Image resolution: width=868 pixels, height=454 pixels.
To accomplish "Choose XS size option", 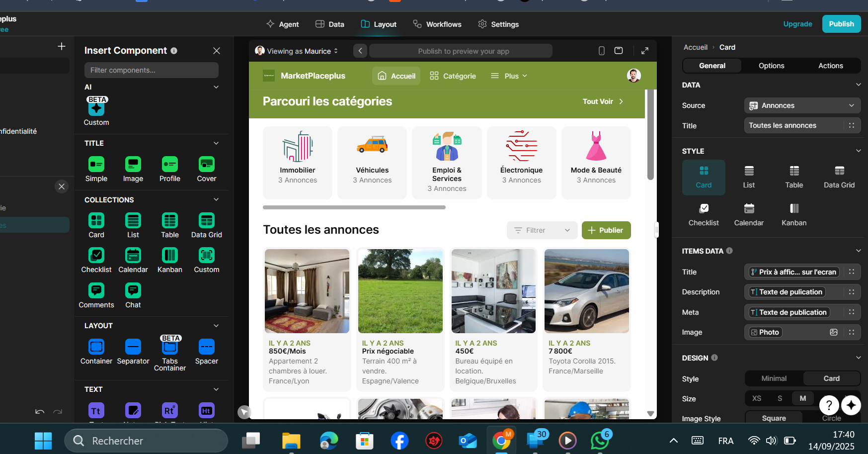I will coord(756,398).
